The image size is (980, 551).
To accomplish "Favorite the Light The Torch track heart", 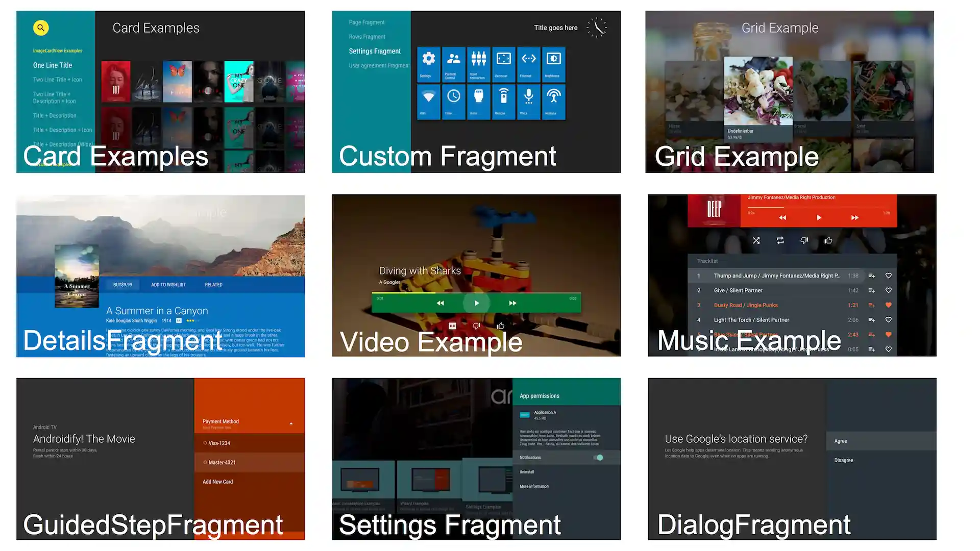I will [888, 320].
